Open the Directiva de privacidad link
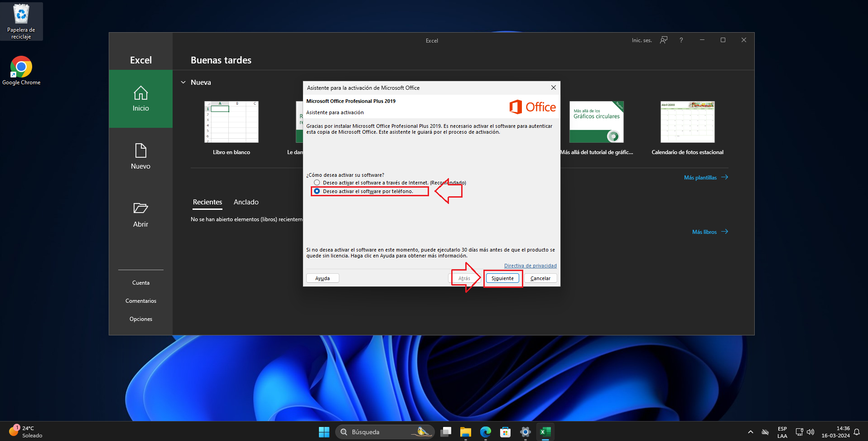The height and width of the screenshot is (441, 868). point(530,266)
